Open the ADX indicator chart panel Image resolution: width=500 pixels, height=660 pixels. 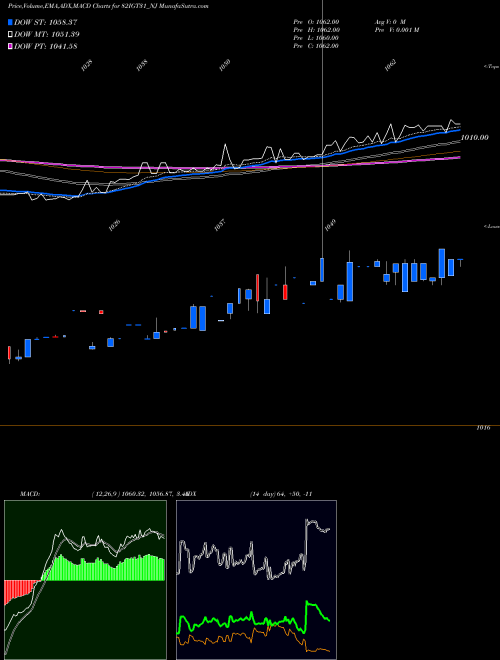pyautogui.click(x=256, y=580)
